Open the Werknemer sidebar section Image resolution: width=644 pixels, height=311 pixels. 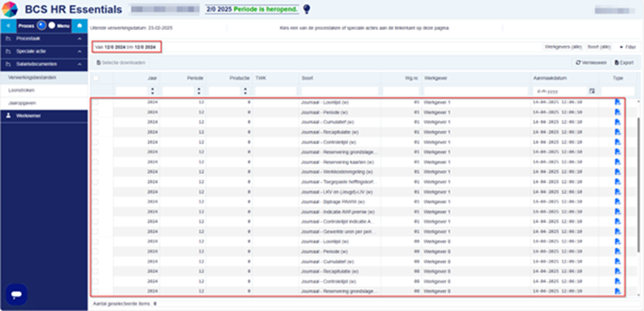click(44, 116)
